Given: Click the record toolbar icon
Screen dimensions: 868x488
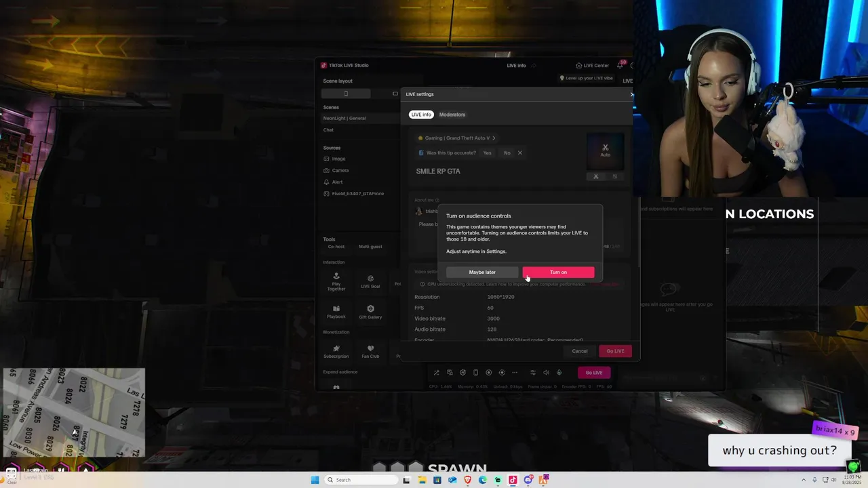Looking at the screenshot, I should (x=488, y=372).
